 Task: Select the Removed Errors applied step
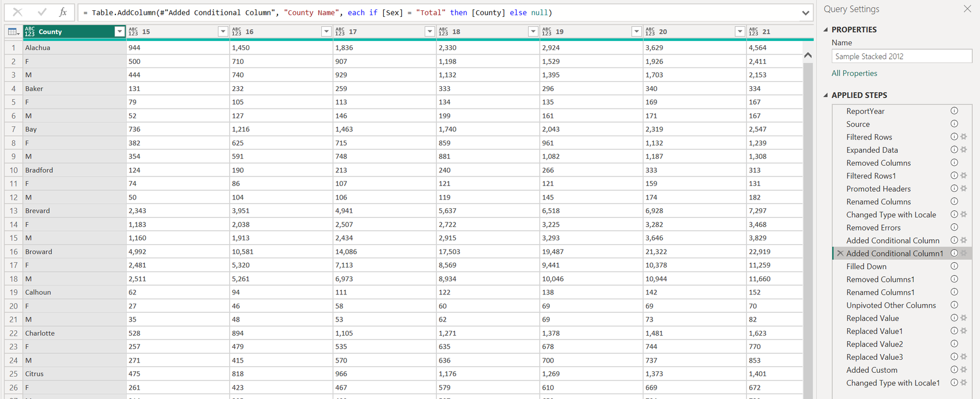[873, 228]
